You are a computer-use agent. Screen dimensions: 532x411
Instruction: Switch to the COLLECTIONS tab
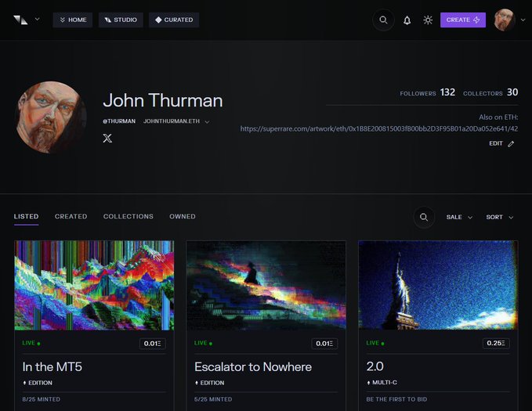click(x=128, y=216)
